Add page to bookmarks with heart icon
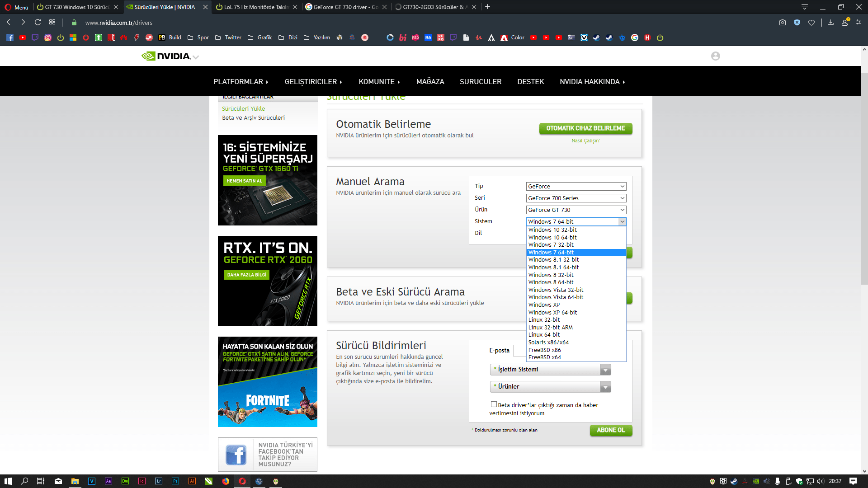Screen dimensions: 868x488 click(811, 23)
